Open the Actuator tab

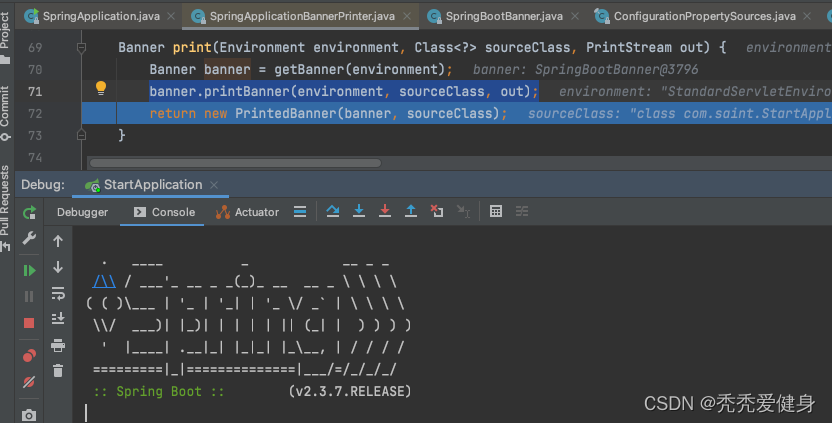(247, 212)
